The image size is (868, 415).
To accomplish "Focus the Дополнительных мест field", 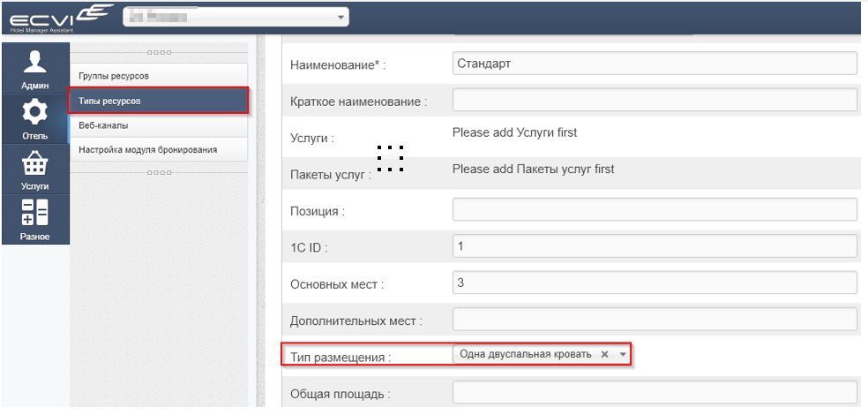I will (x=655, y=319).
